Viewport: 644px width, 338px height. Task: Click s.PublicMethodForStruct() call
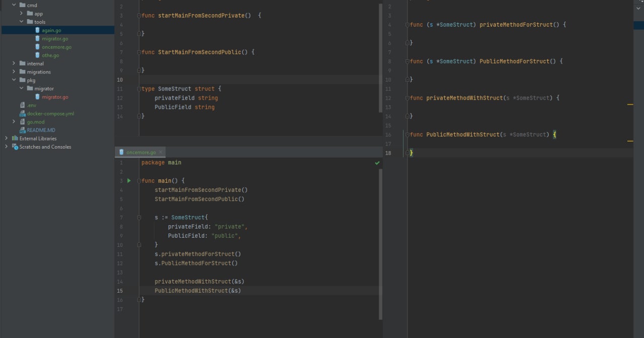196,263
